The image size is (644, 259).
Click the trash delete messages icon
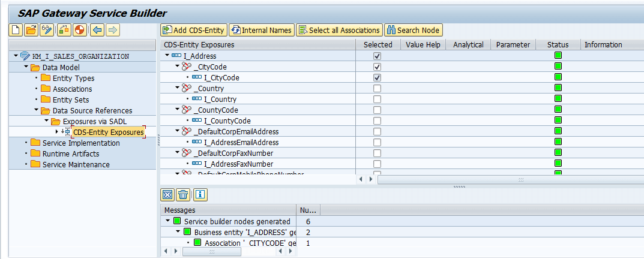(183, 195)
